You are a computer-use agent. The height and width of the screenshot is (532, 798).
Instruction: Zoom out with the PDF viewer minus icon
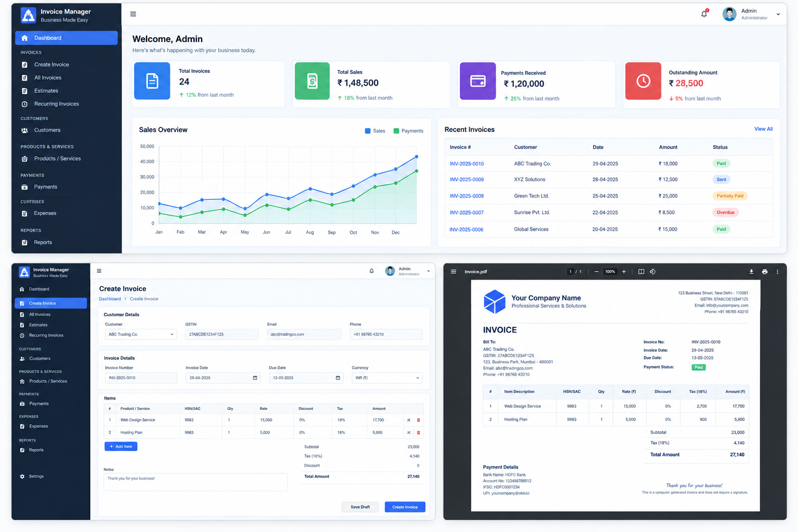[596, 272]
